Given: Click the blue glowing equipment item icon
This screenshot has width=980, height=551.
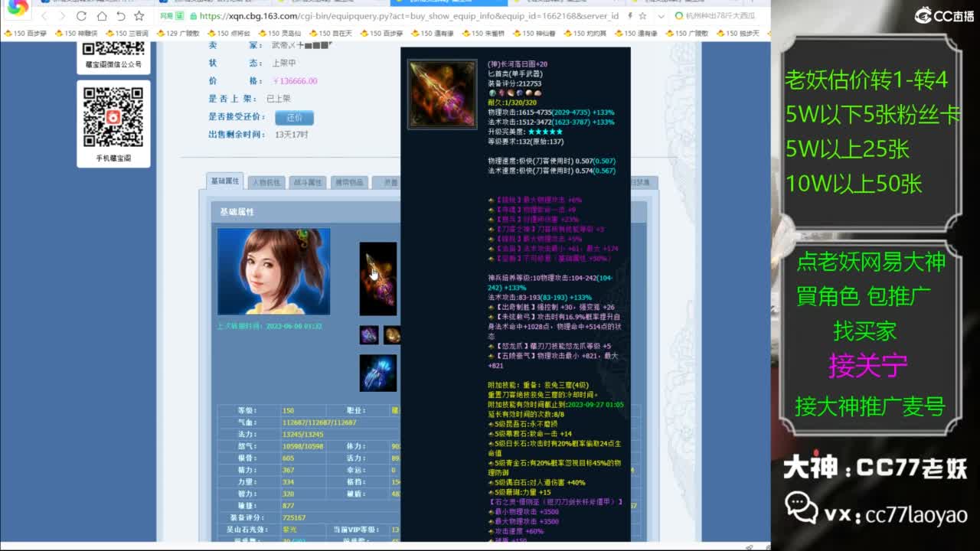Looking at the screenshot, I should pyautogui.click(x=378, y=373).
